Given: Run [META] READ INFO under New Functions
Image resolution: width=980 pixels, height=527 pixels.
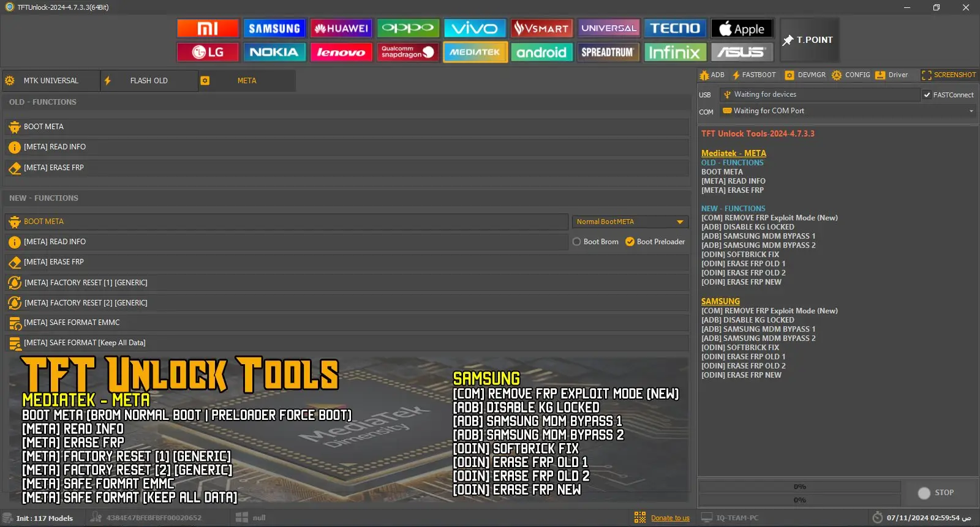Looking at the screenshot, I should 287,242.
